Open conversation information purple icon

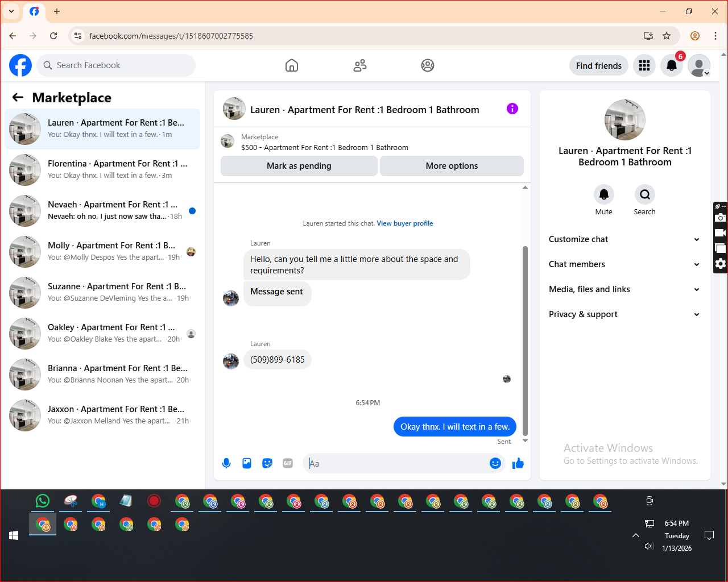coord(512,109)
